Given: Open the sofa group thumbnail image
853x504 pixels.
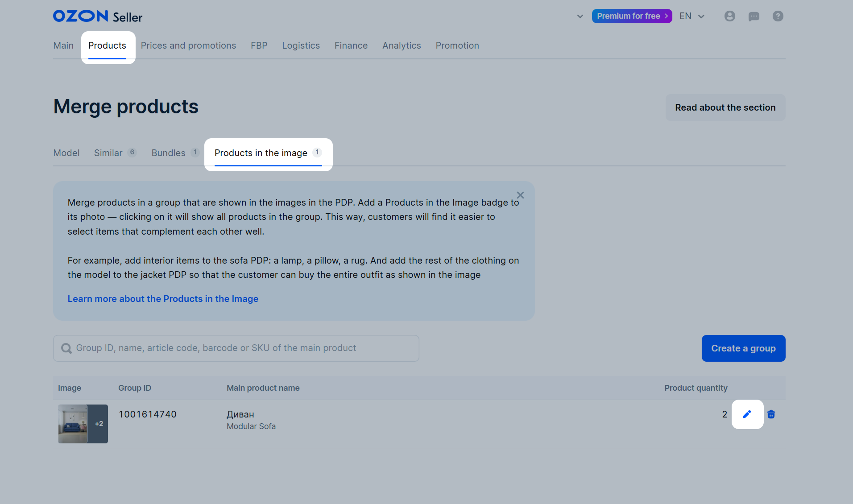Looking at the screenshot, I should [83, 424].
